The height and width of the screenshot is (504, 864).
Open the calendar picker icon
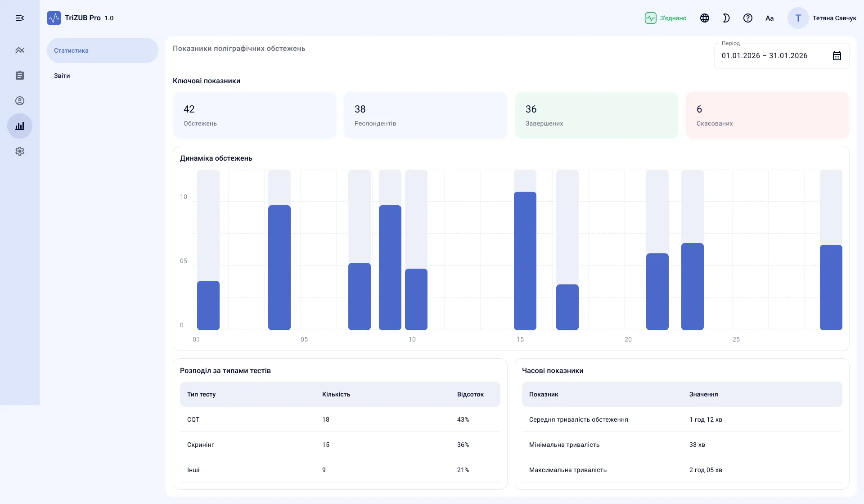click(837, 56)
